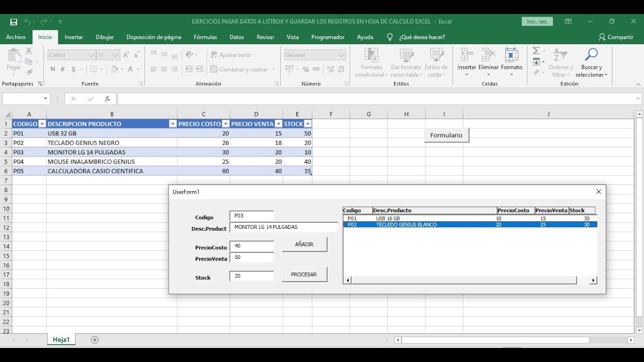This screenshot has width=644, height=362.
Task: Toggle bold N formatting
Action: pyautogui.click(x=53, y=69)
